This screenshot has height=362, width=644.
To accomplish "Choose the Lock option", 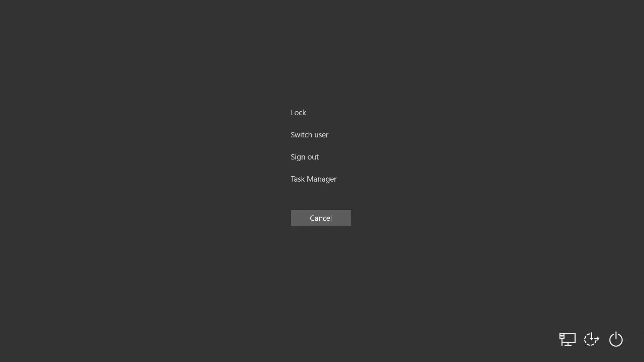I will (x=298, y=113).
